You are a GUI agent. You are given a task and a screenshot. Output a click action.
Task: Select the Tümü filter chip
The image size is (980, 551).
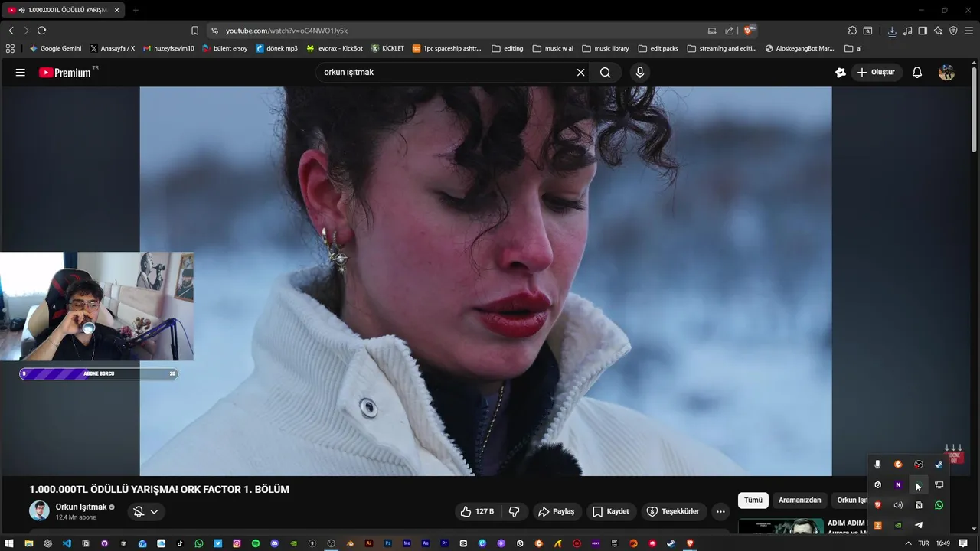click(x=753, y=500)
